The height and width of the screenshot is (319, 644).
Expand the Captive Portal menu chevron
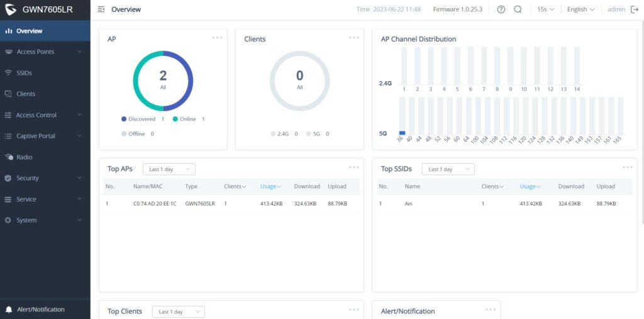tap(80, 136)
